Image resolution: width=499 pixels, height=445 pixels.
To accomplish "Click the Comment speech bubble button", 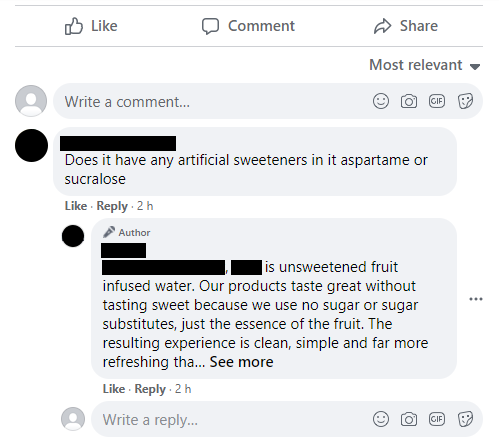I will [248, 26].
